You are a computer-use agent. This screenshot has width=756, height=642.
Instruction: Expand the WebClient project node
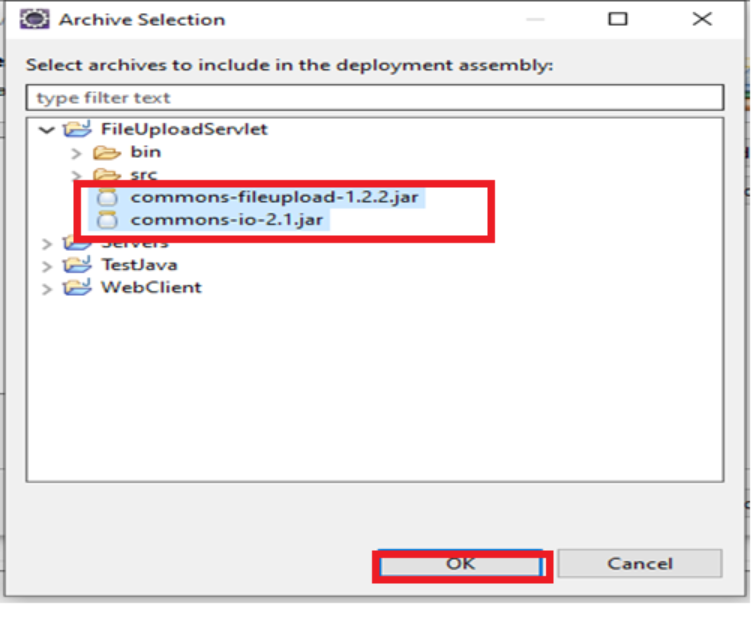(x=46, y=289)
